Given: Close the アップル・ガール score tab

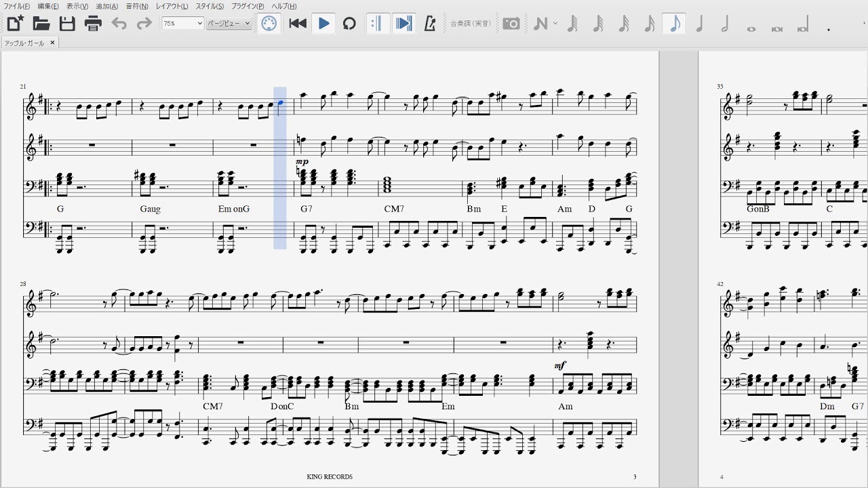Looking at the screenshot, I should pos(52,43).
